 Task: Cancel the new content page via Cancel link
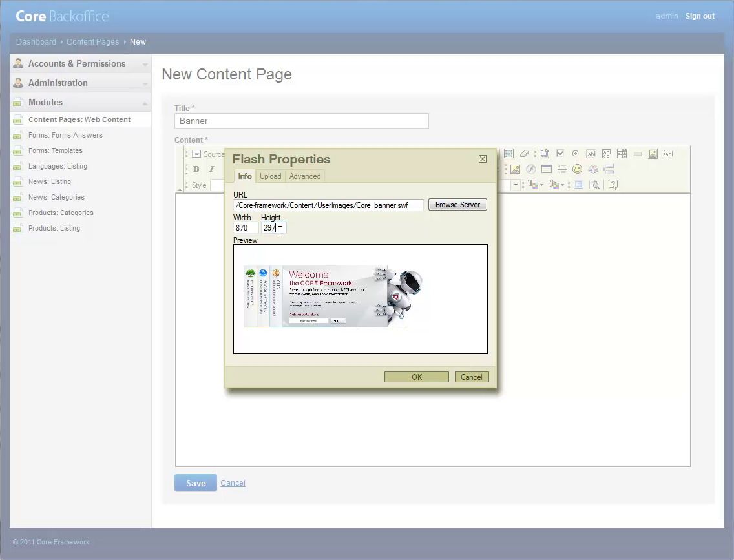point(233,482)
